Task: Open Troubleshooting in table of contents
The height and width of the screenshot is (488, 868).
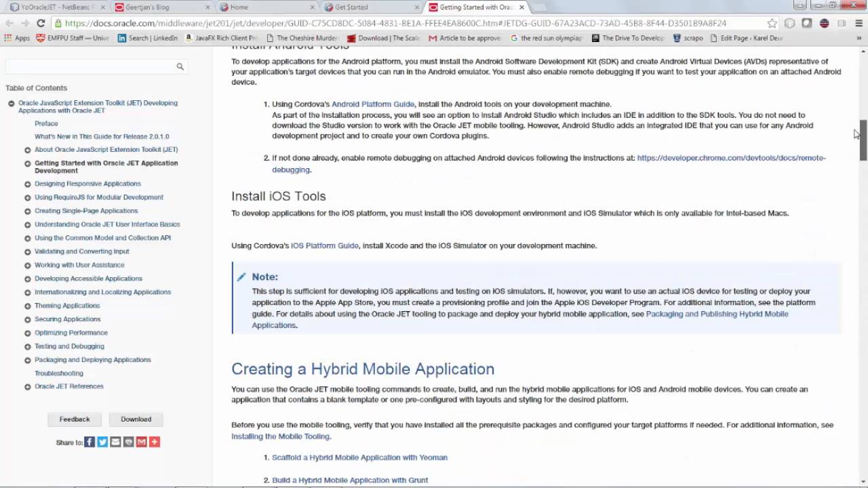Action: 59,373
